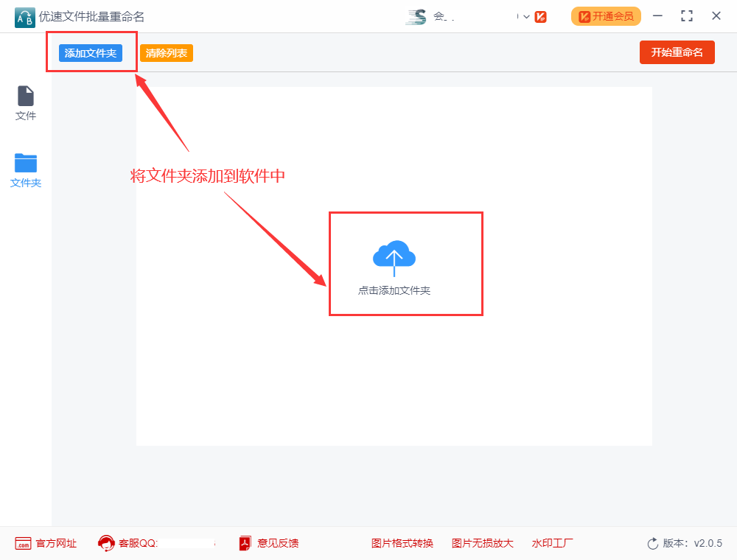Click the refresh icon beside version number

652,543
